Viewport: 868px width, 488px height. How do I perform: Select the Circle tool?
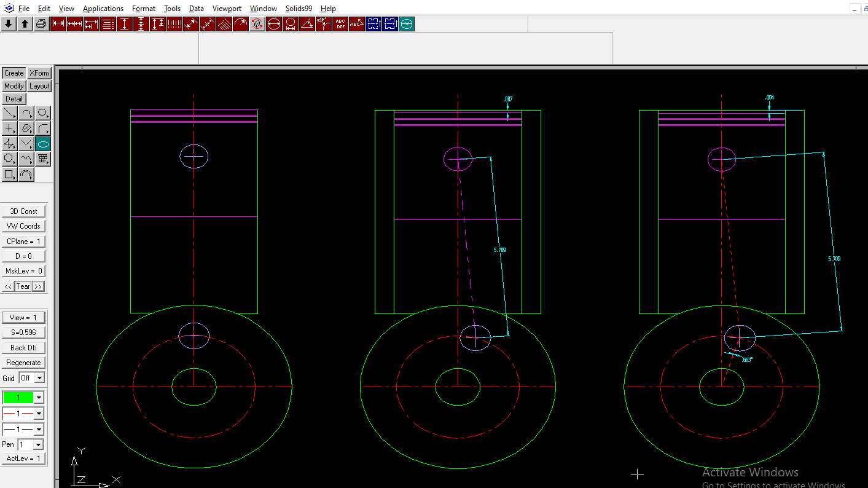pyautogui.click(x=41, y=113)
